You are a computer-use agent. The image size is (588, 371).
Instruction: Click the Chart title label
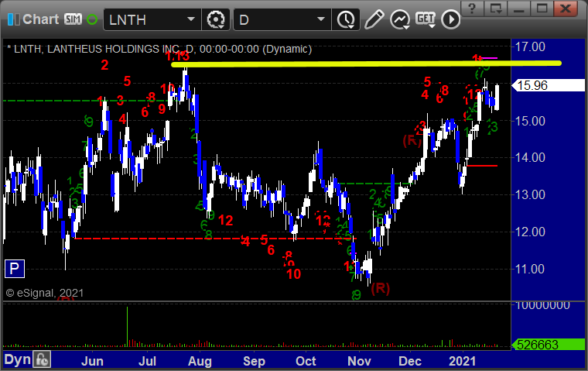(40, 19)
